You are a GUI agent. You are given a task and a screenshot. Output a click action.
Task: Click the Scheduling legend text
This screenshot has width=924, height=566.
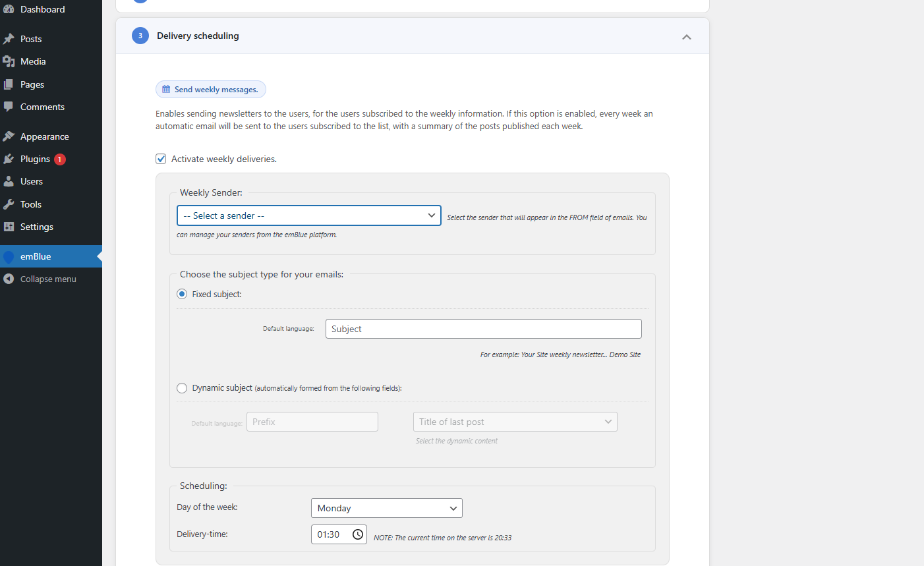pos(204,486)
